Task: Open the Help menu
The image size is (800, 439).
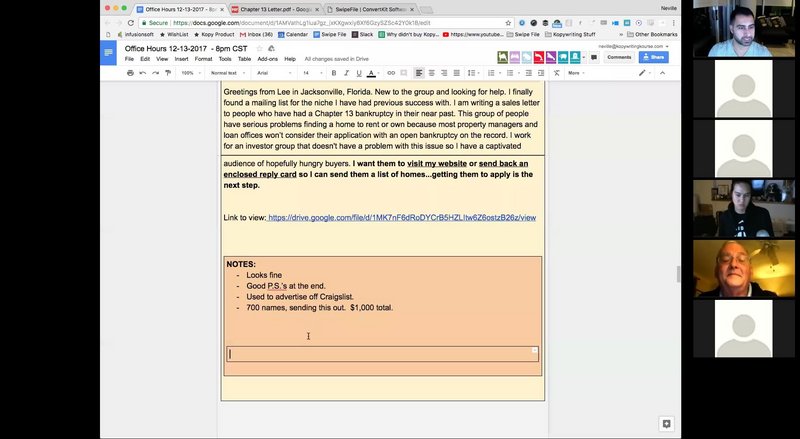Action: [x=290, y=59]
